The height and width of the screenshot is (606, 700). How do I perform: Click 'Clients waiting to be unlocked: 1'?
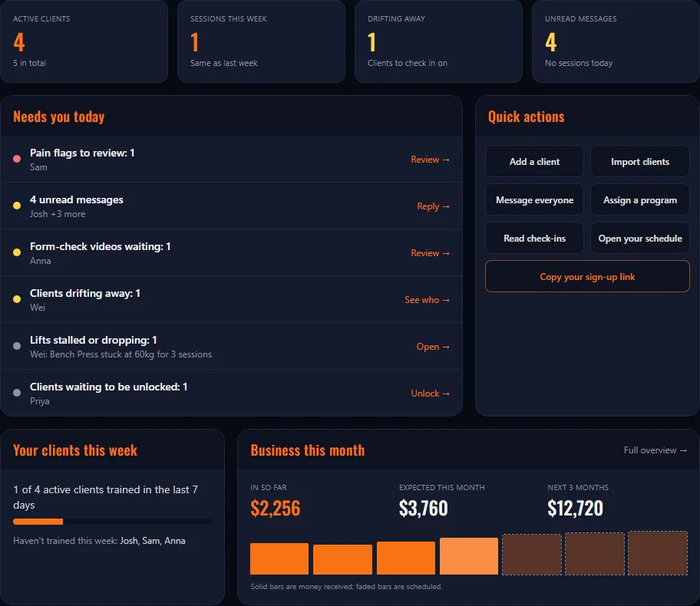pos(108,387)
